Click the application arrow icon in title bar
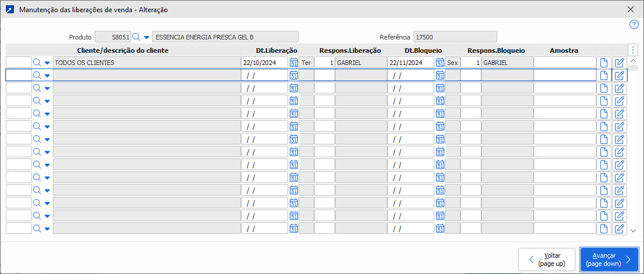 coord(9,9)
